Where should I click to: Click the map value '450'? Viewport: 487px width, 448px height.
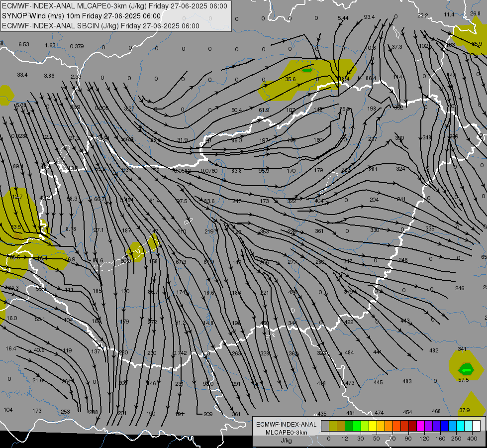(x=265, y=324)
